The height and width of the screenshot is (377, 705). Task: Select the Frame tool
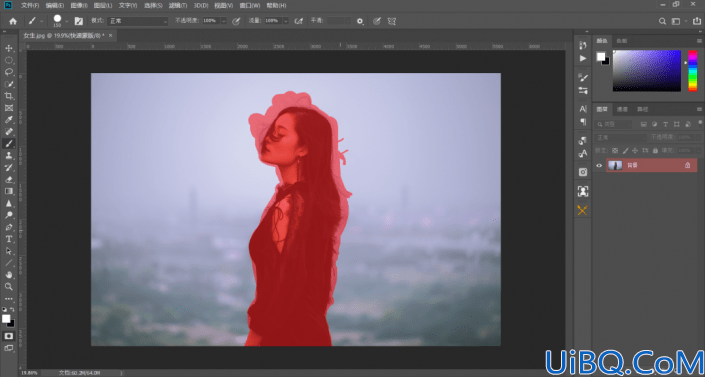tap(9, 108)
